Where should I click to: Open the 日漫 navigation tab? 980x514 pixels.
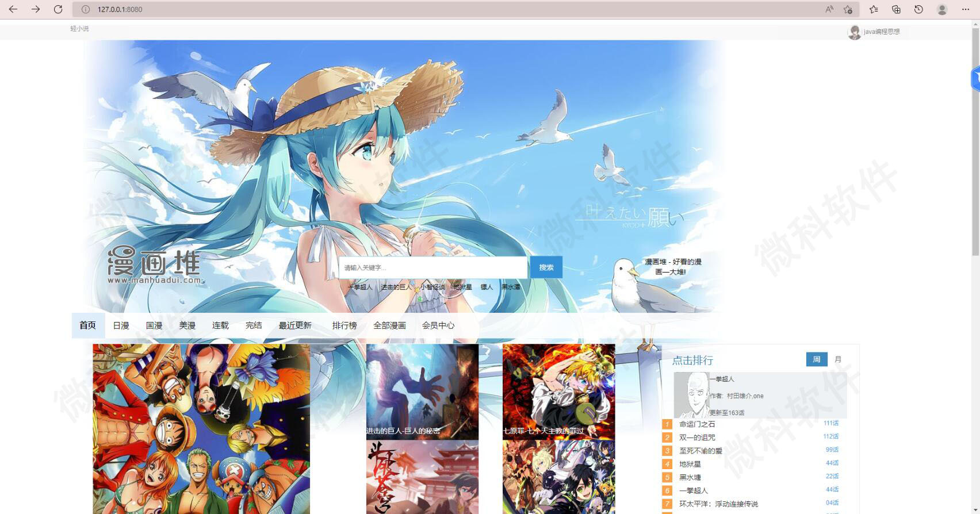tap(121, 325)
